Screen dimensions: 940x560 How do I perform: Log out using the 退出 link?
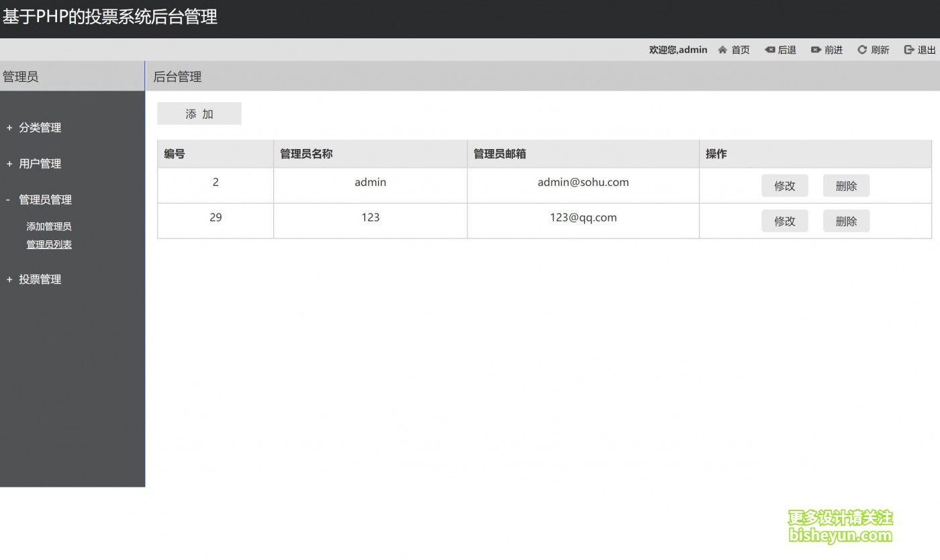click(927, 50)
